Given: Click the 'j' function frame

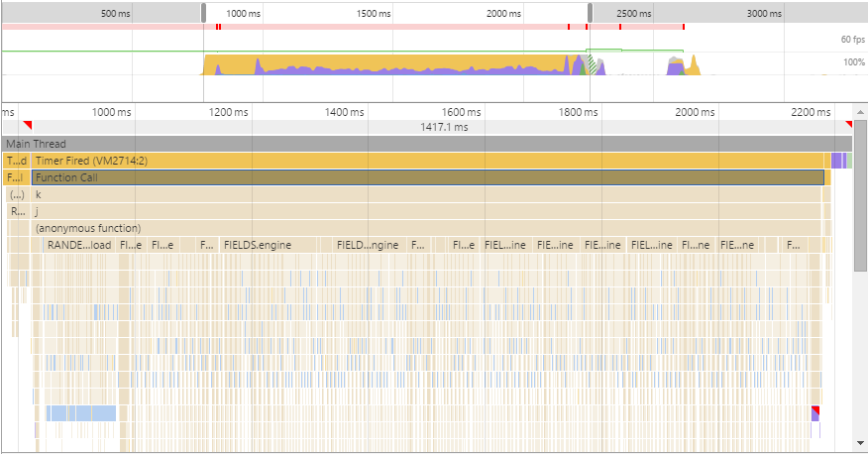Looking at the screenshot, I should click(x=426, y=211).
